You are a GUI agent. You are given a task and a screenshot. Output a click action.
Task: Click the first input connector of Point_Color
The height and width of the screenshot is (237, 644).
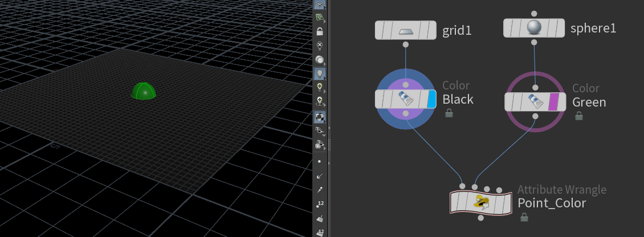pyautogui.click(x=462, y=186)
